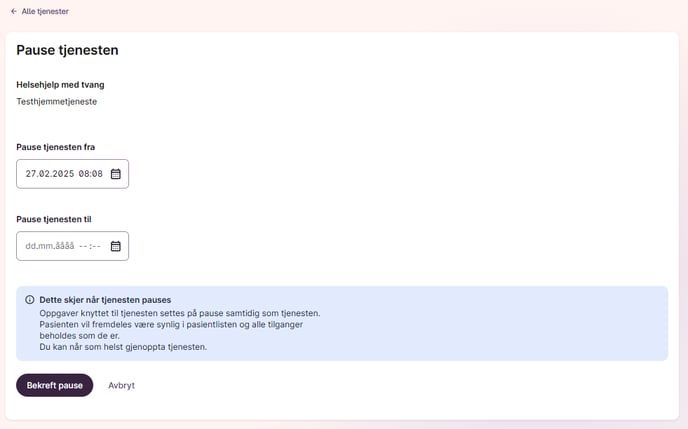Image resolution: width=688 pixels, height=429 pixels.
Task: Click the back arrow beside Alle tjenester
Action: (x=14, y=11)
